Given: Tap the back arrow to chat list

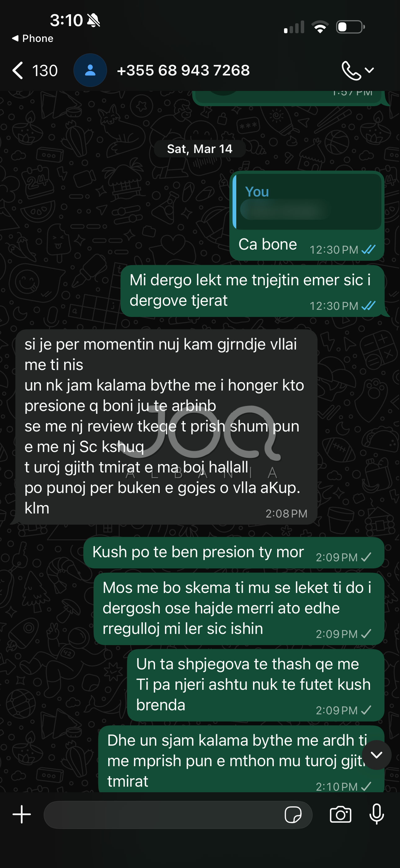Looking at the screenshot, I should pyautogui.click(x=18, y=70).
